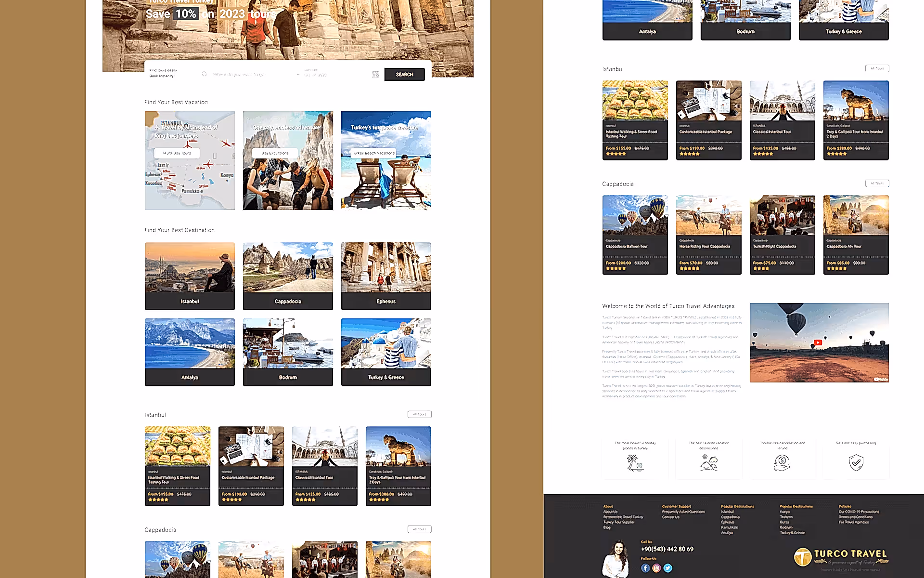This screenshot has width=924, height=578.
Task: Click All Tours beside Istanbul on the left page
Action: (420, 414)
